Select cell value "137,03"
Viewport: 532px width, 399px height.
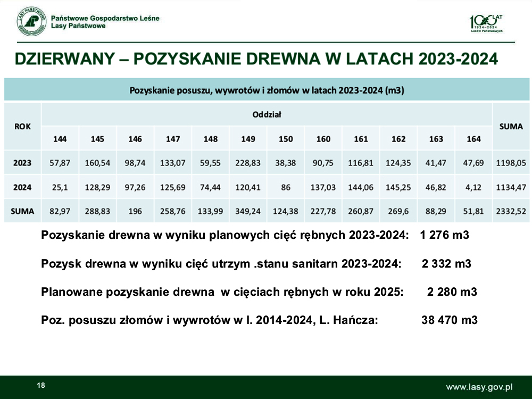[323, 188]
